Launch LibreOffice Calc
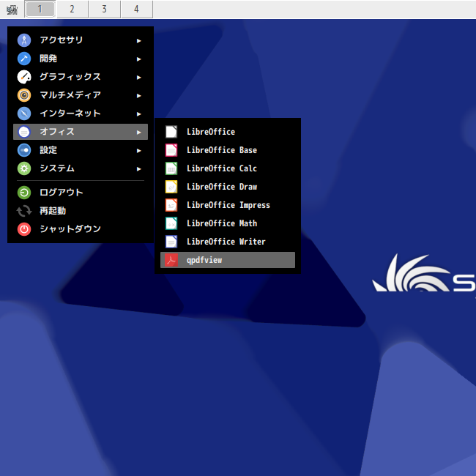Screen dimensions: 476x476 tap(228, 168)
